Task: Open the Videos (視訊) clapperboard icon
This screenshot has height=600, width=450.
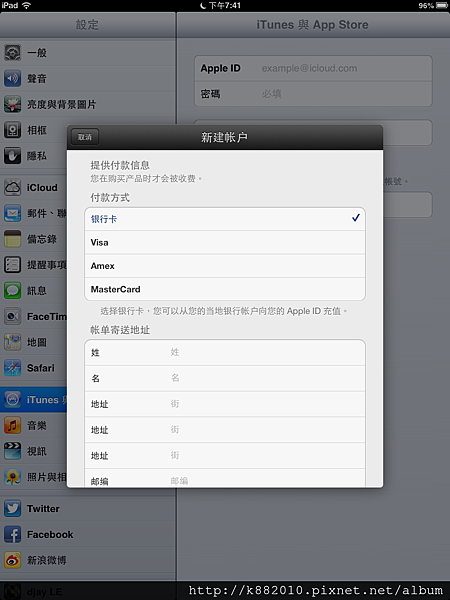Action: tap(12, 451)
